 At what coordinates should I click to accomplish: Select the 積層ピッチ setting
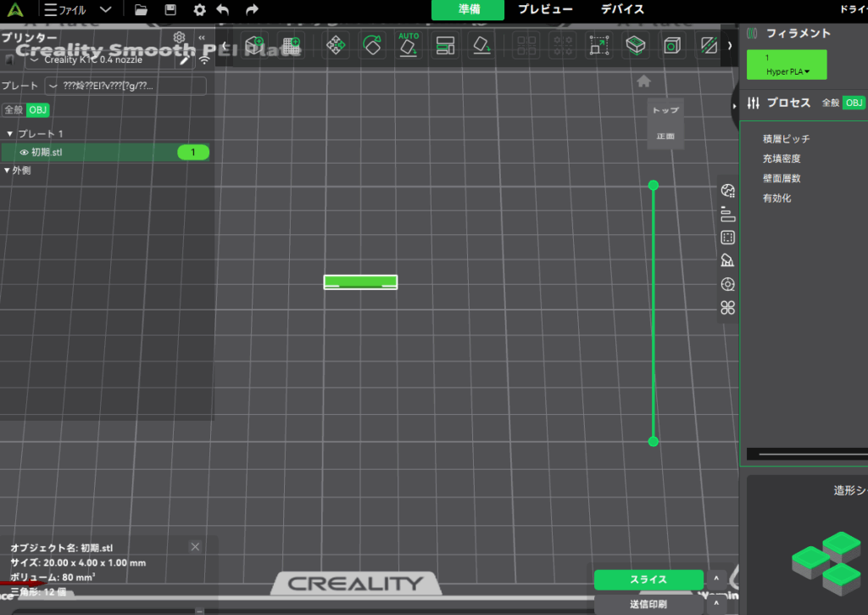tap(786, 138)
